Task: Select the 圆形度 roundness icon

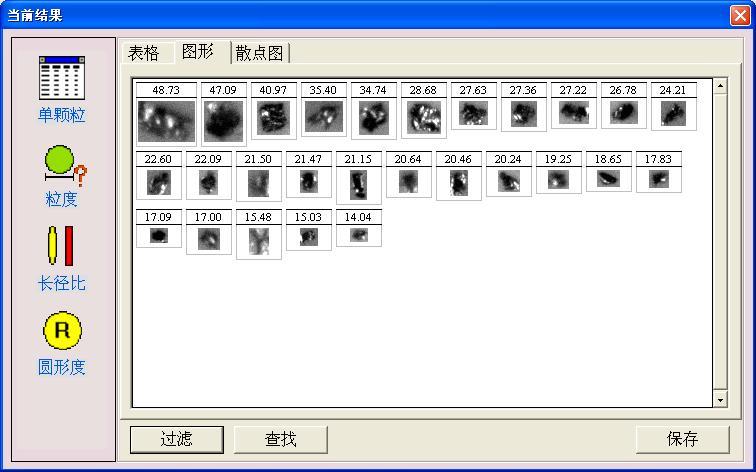Action: [62, 330]
